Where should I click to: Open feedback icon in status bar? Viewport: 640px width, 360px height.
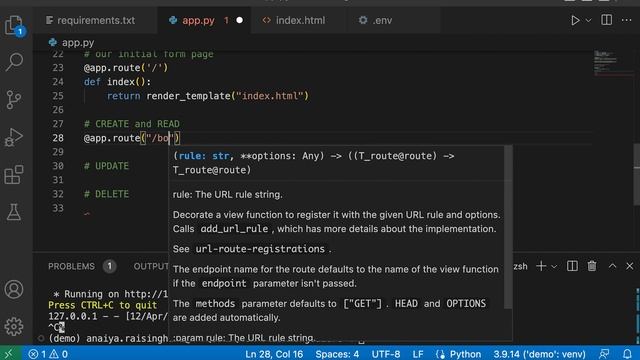tap(604, 354)
